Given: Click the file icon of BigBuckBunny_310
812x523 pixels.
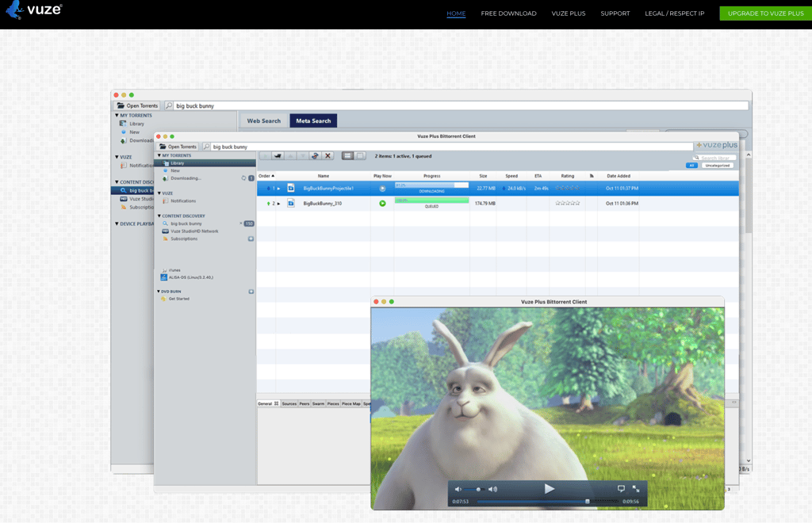Looking at the screenshot, I should (291, 204).
